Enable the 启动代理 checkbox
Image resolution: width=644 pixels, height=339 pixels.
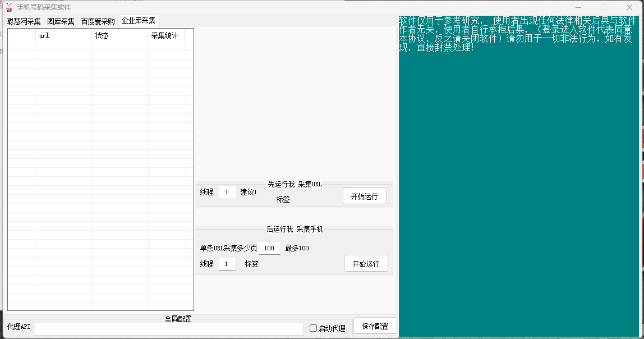[314, 328]
